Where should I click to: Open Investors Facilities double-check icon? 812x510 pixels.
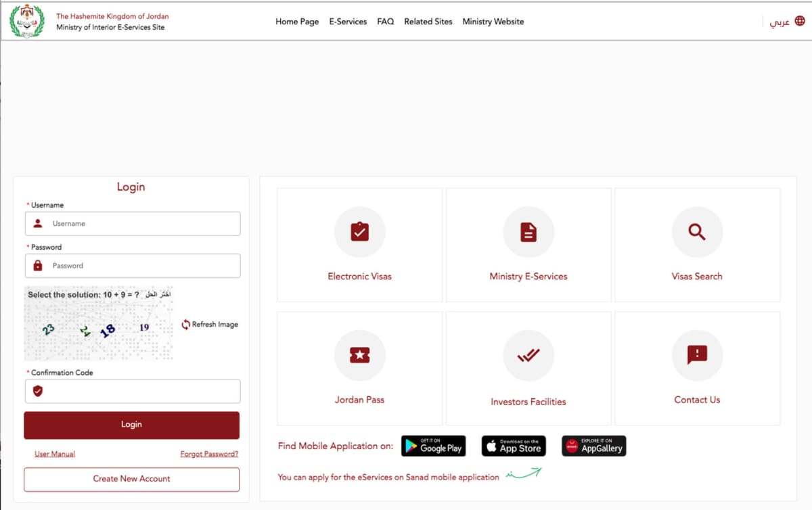tap(528, 355)
